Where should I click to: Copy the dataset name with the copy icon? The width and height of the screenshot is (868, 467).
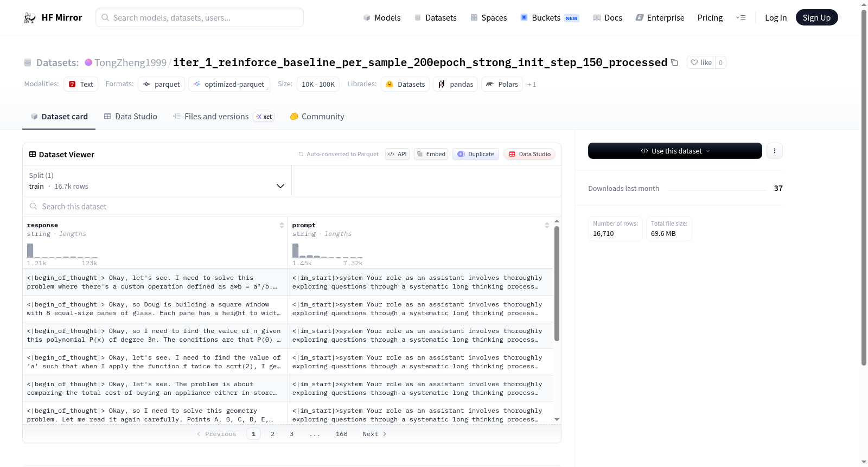(674, 62)
